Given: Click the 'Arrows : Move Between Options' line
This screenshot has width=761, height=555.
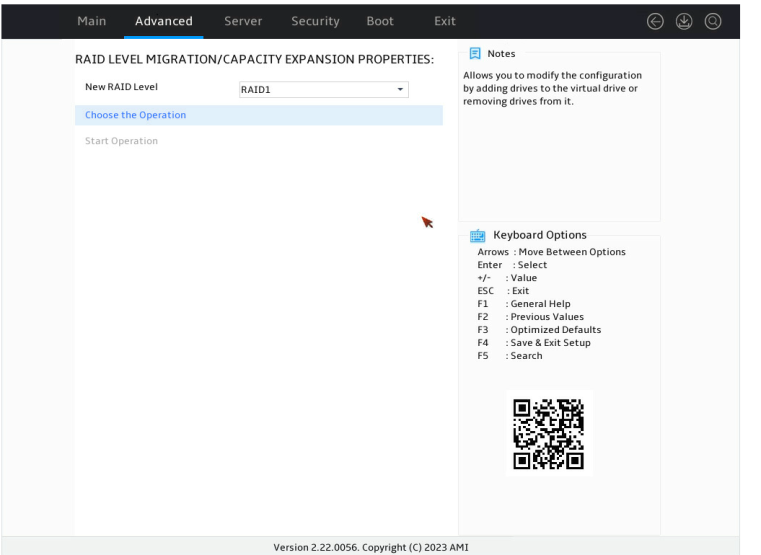Looking at the screenshot, I should click(551, 252).
